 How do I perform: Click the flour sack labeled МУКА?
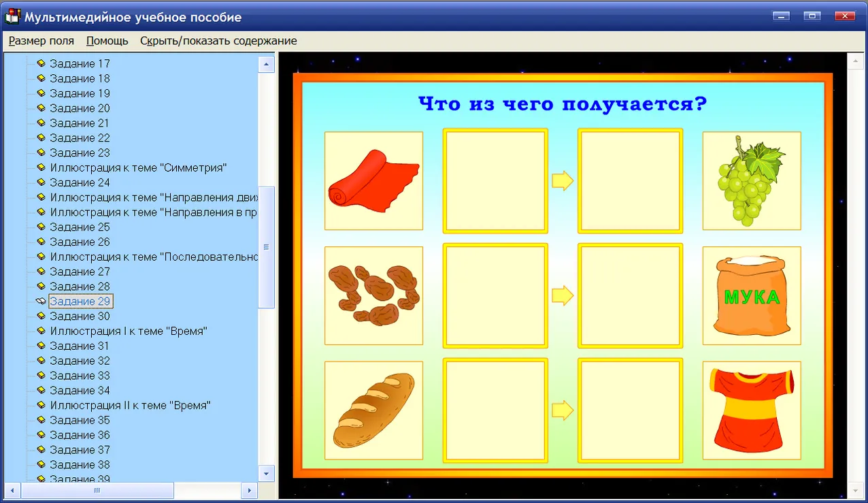752,295
